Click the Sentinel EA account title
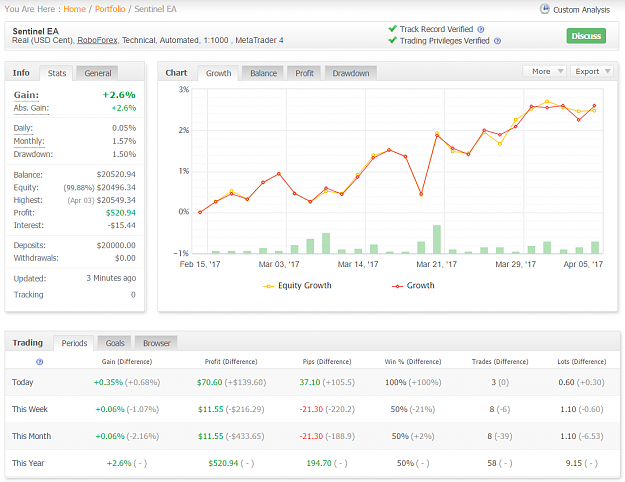625x482 pixels. (x=35, y=31)
